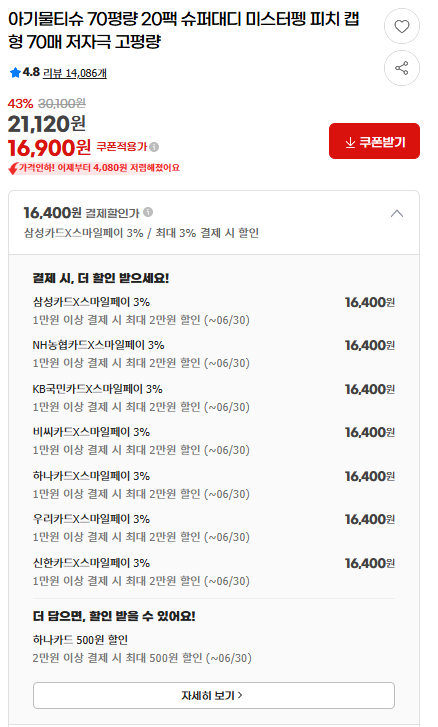Click the red price-drop arrow icon
Viewport: 438px width, 727px height.
[x=13, y=169]
